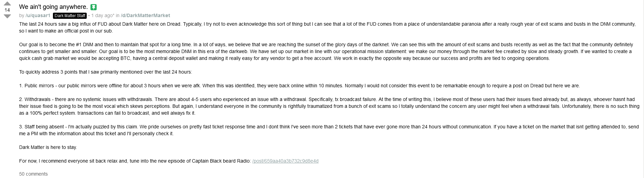This screenshot has height=178, width=644.
Task: Visit the /u/quasar1 user profile
Action: 38,15
